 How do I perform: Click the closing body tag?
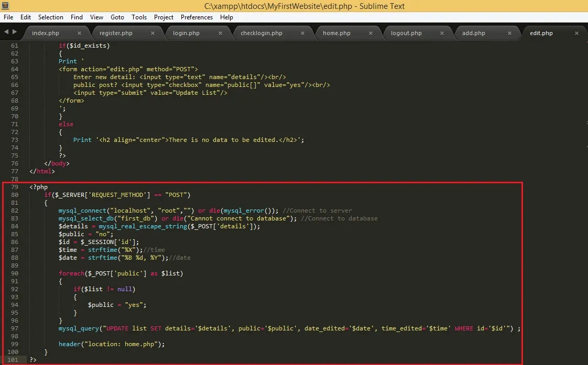click(x=57, y=163)
